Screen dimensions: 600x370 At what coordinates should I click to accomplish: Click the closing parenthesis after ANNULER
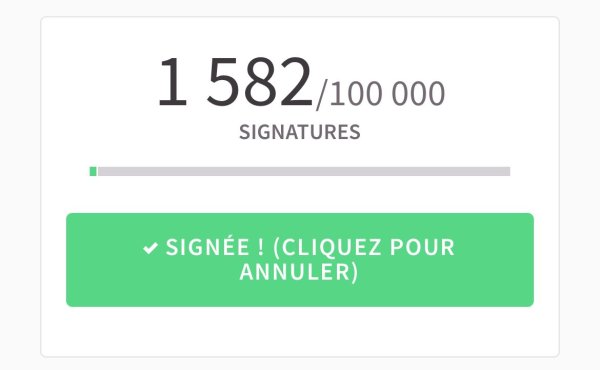pyautogui.click(x=354, y=272)
